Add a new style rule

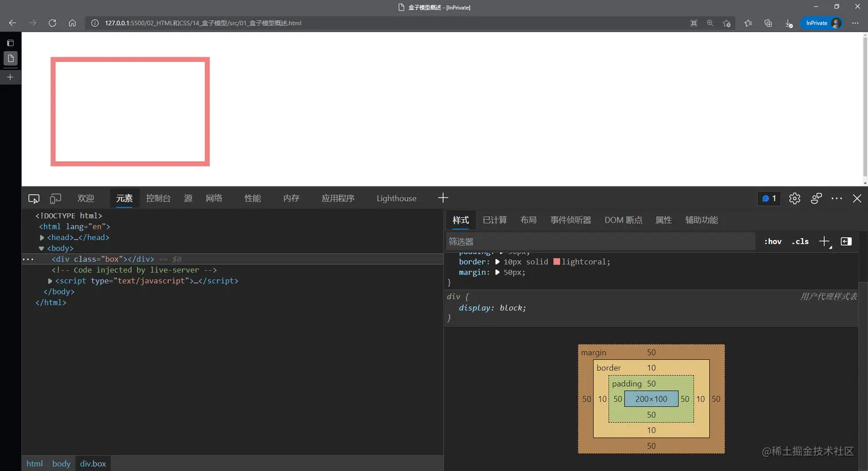(824, 242)
